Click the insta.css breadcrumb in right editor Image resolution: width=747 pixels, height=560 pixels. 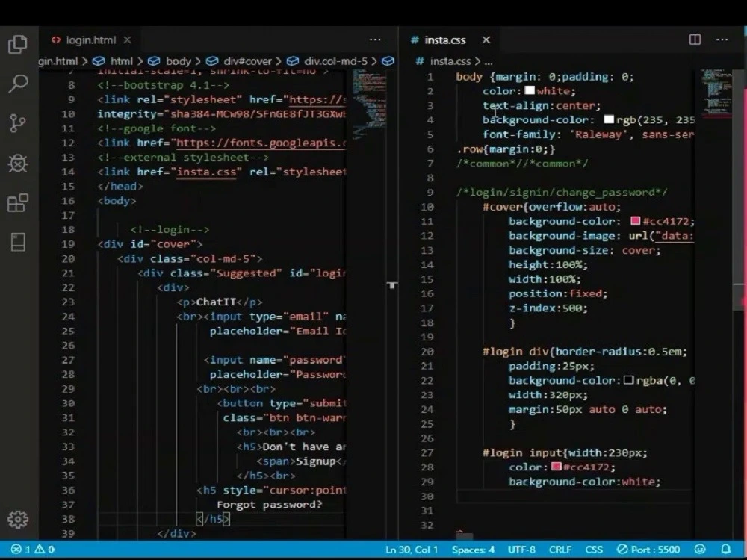point(450,61)
